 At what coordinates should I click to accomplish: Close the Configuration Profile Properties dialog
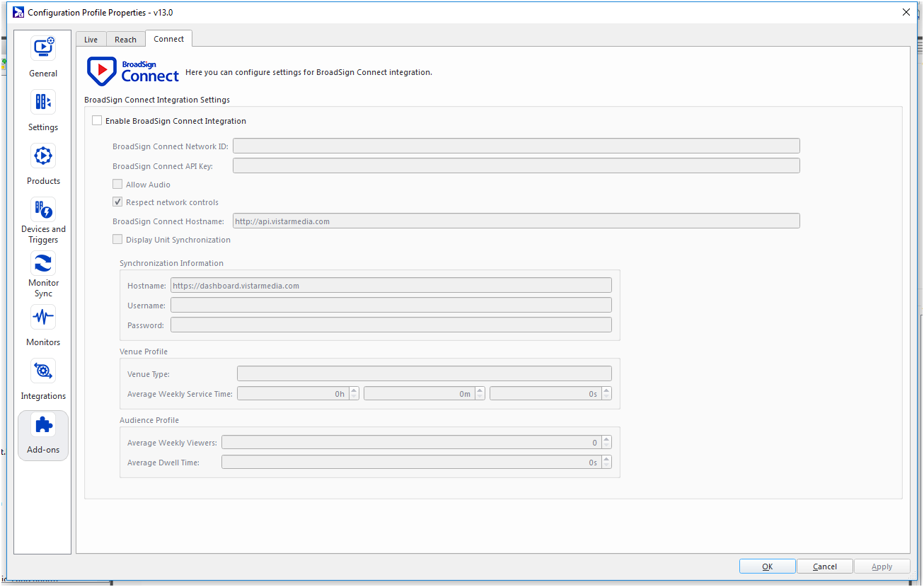[906, 12]
